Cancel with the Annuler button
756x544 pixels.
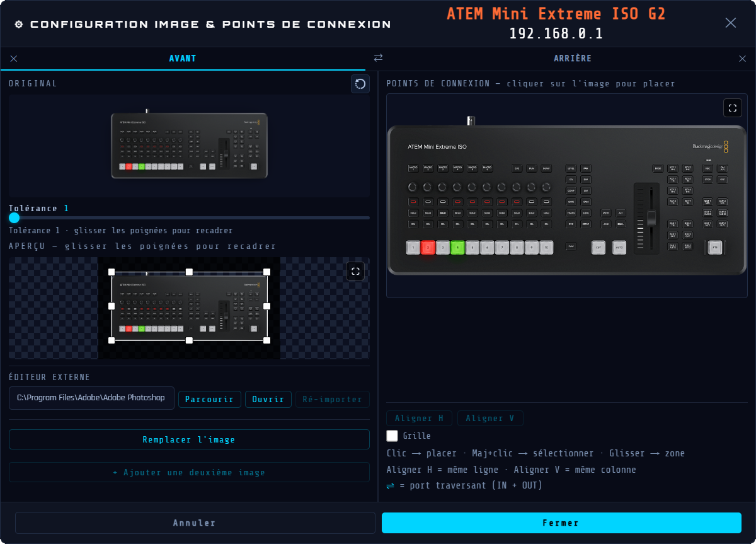(195, 523)
